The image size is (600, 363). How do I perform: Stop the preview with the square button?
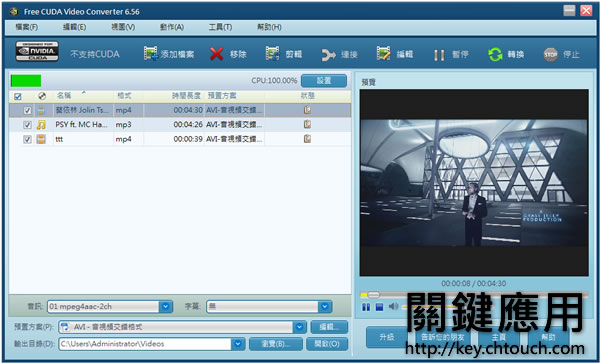379,307
